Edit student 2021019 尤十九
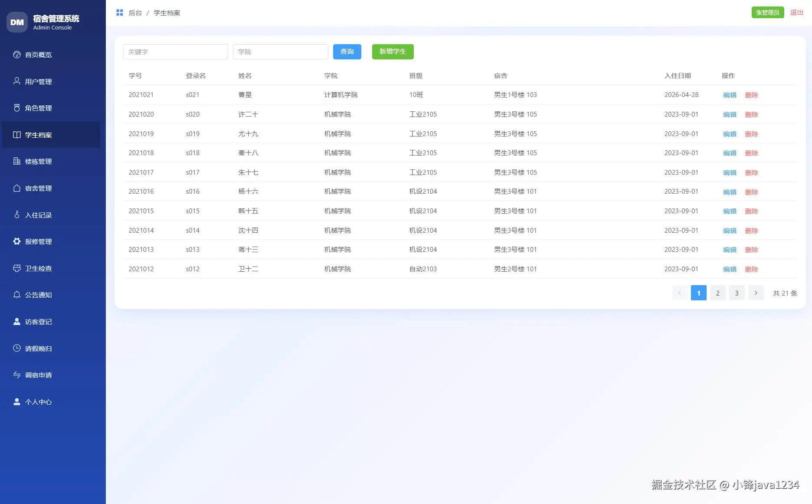The width and height of the screenshot is (812, 504). coord(730,134)
